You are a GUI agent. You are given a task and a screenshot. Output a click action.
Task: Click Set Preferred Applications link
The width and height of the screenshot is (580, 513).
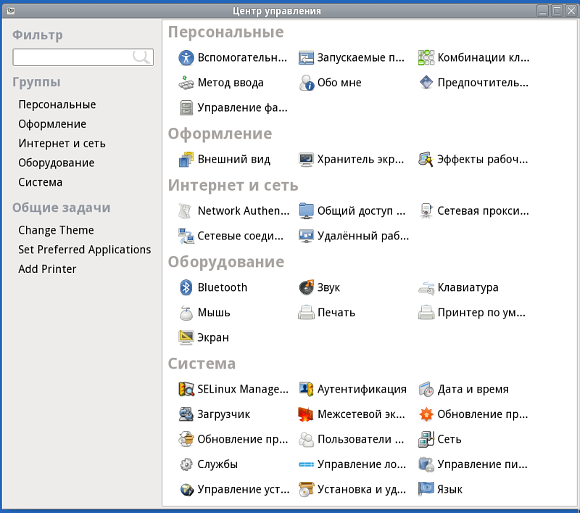pyautogui.click(x=84, y=250)
